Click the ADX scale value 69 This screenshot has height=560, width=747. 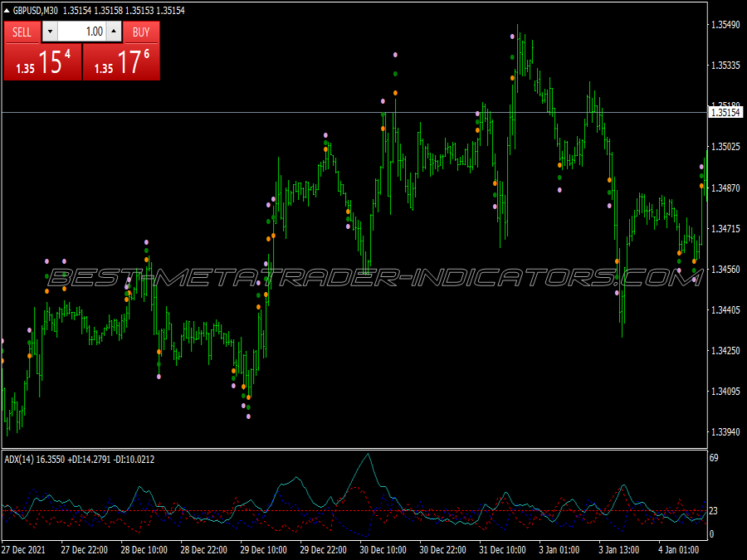pos(714,458)
